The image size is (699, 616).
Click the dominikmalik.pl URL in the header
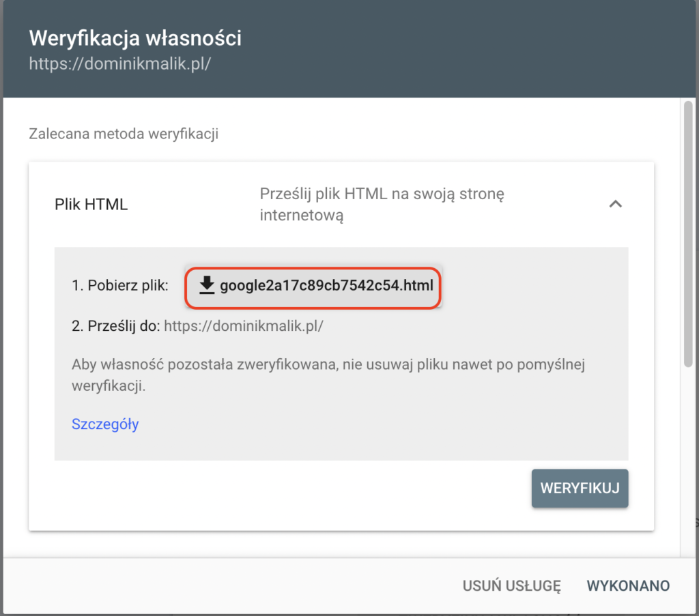click(x=119, y=64)
